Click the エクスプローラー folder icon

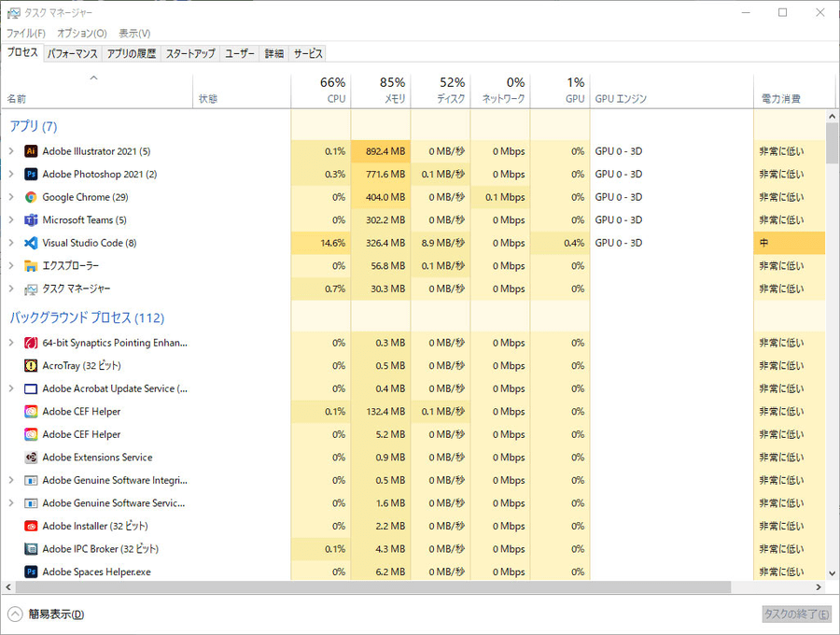(31, 266)
